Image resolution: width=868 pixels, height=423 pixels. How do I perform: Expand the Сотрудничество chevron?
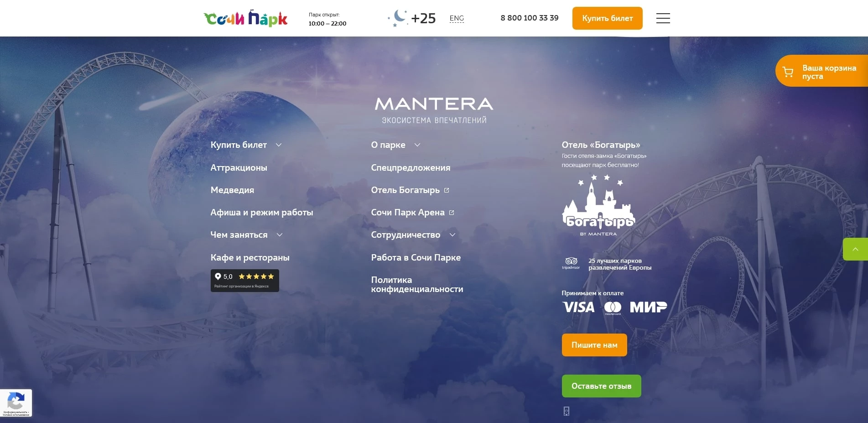[x=452, y=235]
